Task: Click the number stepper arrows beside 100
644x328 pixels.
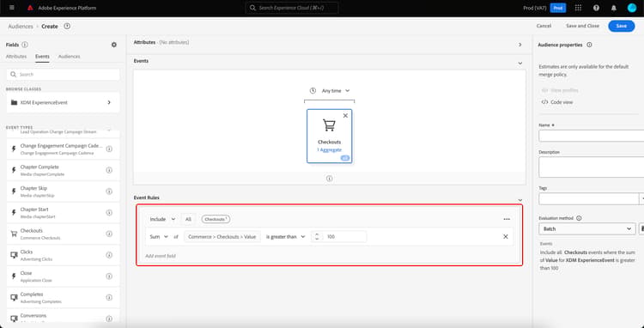Action: point(317,236)
